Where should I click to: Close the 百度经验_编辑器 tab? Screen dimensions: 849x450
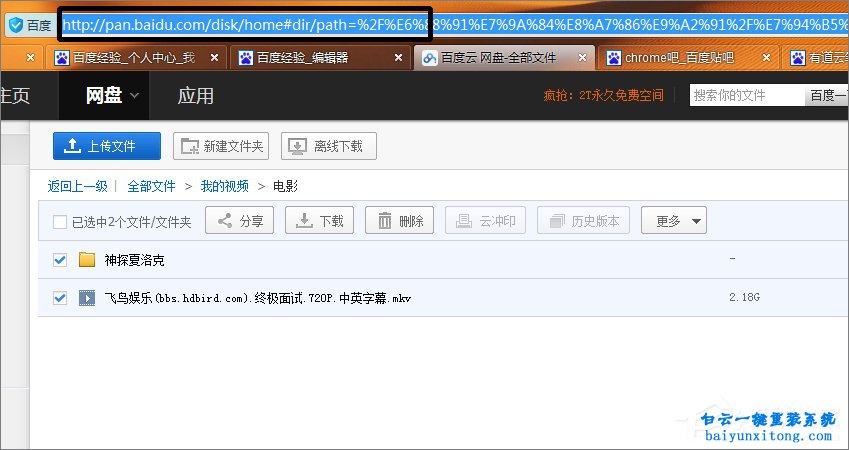[399, 57]
